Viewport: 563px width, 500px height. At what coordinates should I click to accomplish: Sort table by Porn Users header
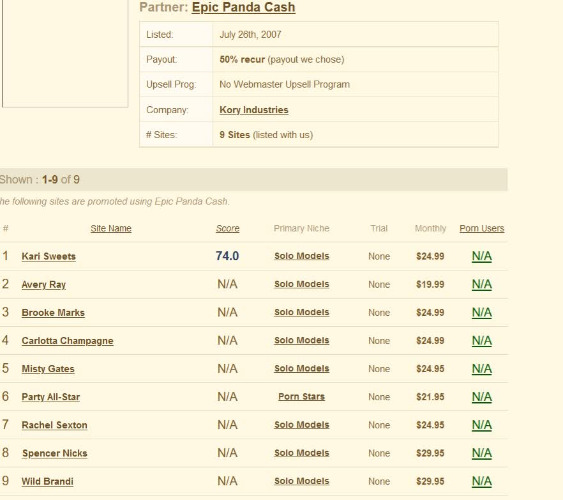coord(482,229)
